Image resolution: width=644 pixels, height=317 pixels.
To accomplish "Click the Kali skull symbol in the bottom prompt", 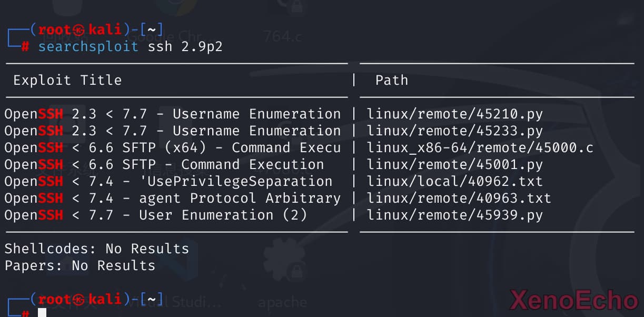I will [x=78, y=299].
